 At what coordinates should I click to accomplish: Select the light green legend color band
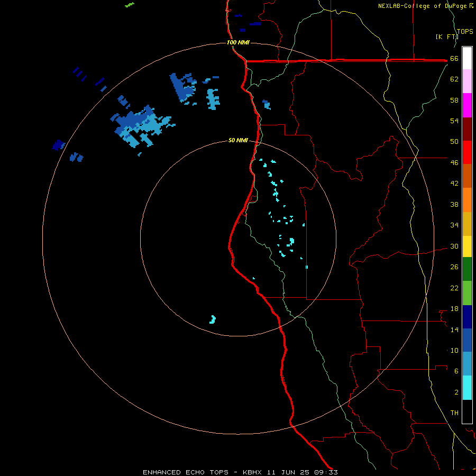click(x=467, y=293)
